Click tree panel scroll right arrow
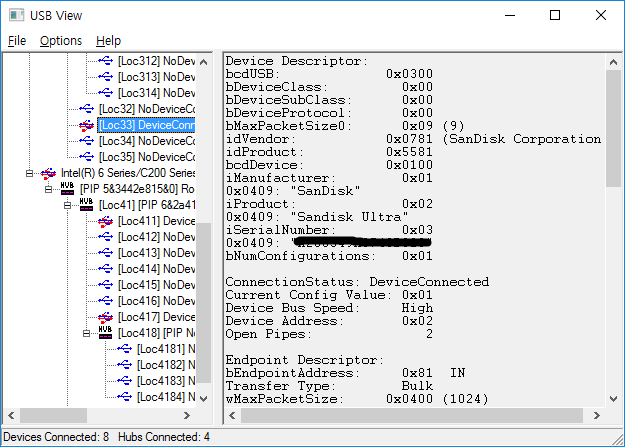 (x=187, y=415)
